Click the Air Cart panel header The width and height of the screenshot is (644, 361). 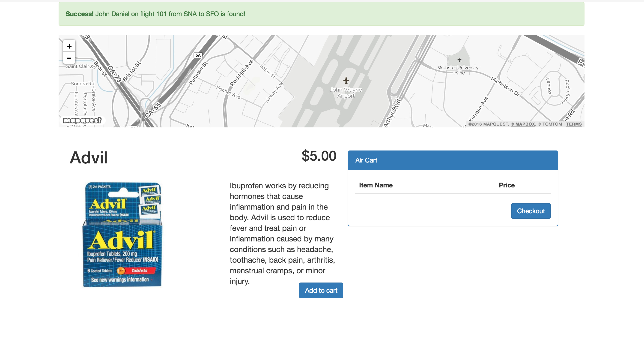click(453, 160)
